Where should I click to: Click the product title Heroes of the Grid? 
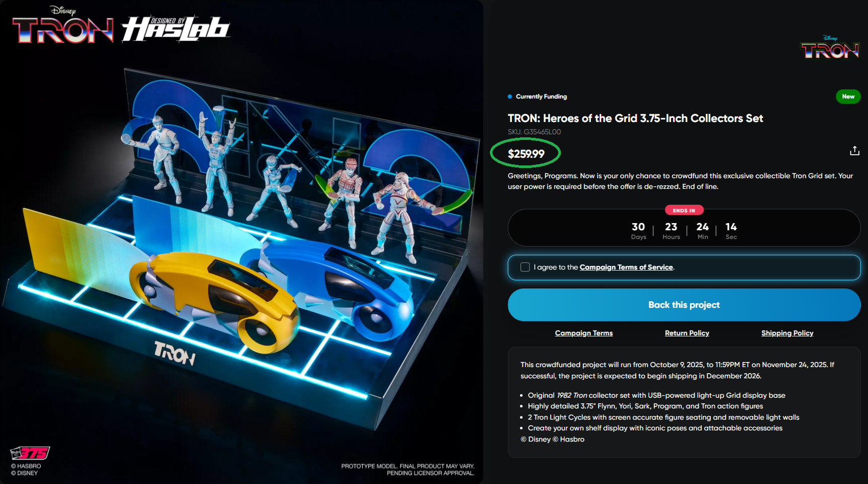pos(635,118)
